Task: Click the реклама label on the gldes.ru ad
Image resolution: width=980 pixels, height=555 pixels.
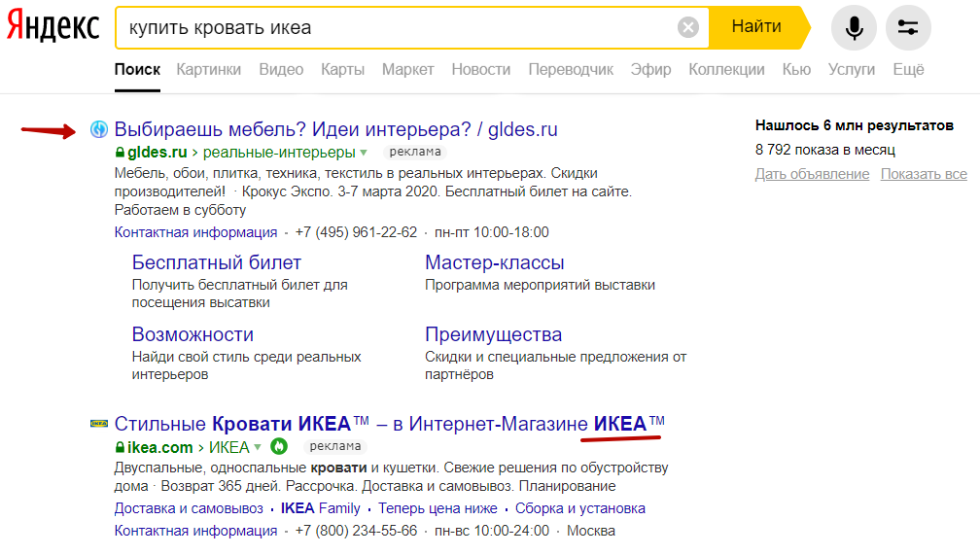Action: point(415,152)
